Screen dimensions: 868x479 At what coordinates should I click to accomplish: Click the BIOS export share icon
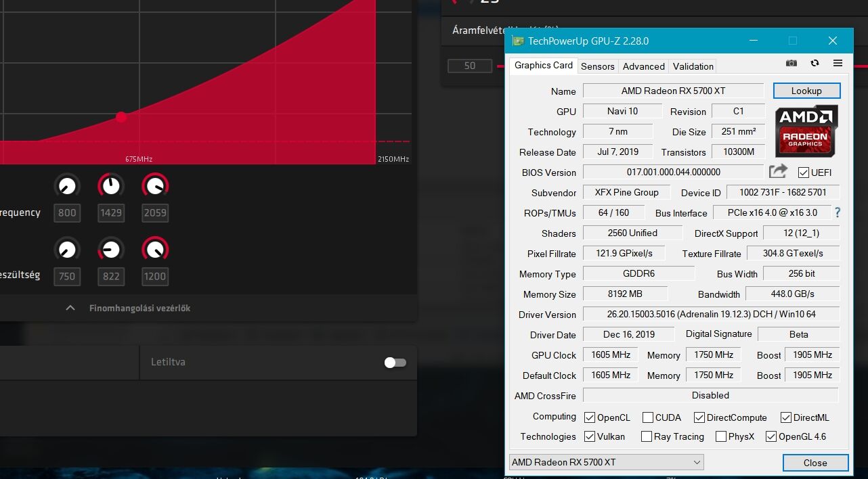click(779, 171)
